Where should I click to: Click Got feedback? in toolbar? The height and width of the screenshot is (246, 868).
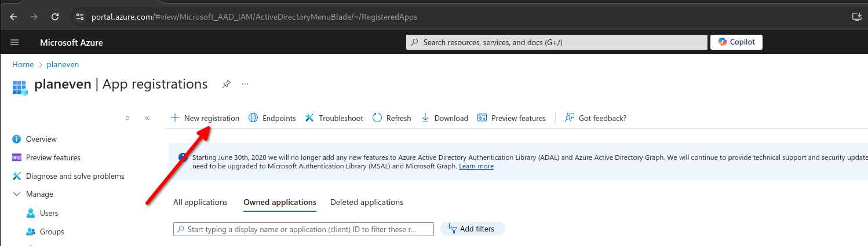[595, 118]
